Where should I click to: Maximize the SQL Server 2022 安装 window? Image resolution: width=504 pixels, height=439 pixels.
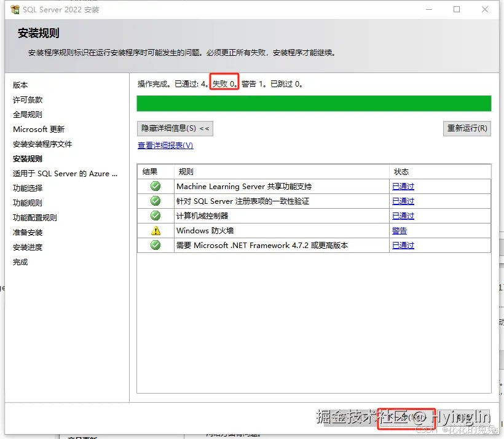tap(457, 9)
